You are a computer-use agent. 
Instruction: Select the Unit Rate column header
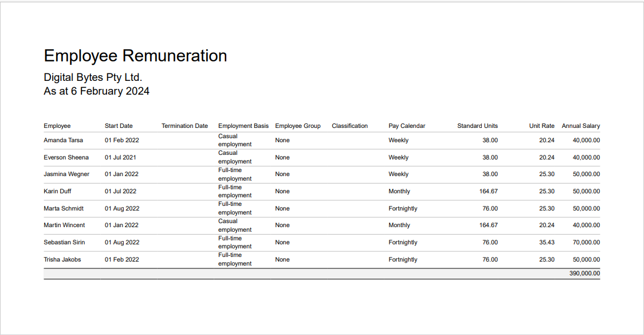[541, 126]
